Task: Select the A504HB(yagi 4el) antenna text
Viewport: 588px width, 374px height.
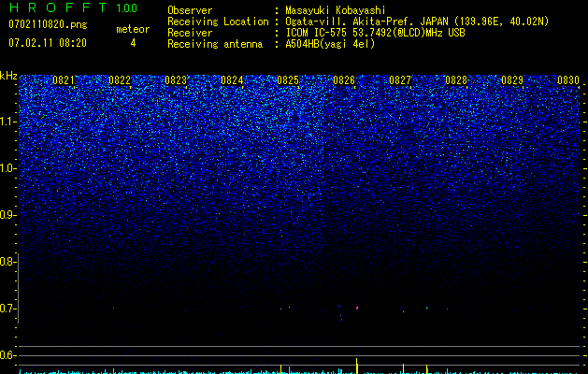Action: [330, 44]
